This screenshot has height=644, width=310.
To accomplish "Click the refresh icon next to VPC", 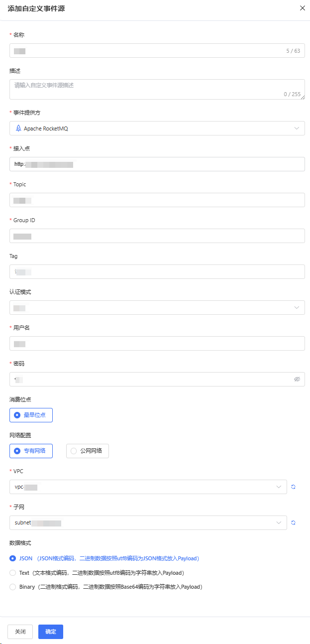I will [x=293, y=487].
